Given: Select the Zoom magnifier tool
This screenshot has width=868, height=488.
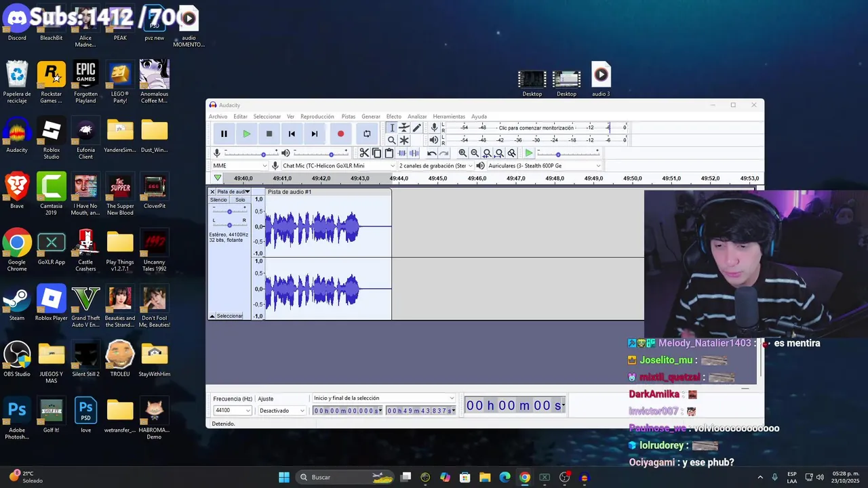Looking at the screenshot, I should pyautogui.click(x=391, y=140).
